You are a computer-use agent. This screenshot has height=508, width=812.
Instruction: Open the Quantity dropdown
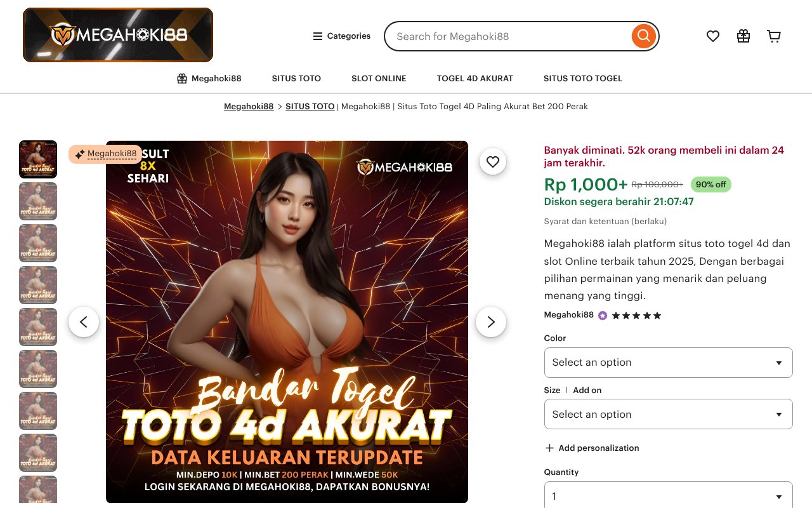coord(669,495)
